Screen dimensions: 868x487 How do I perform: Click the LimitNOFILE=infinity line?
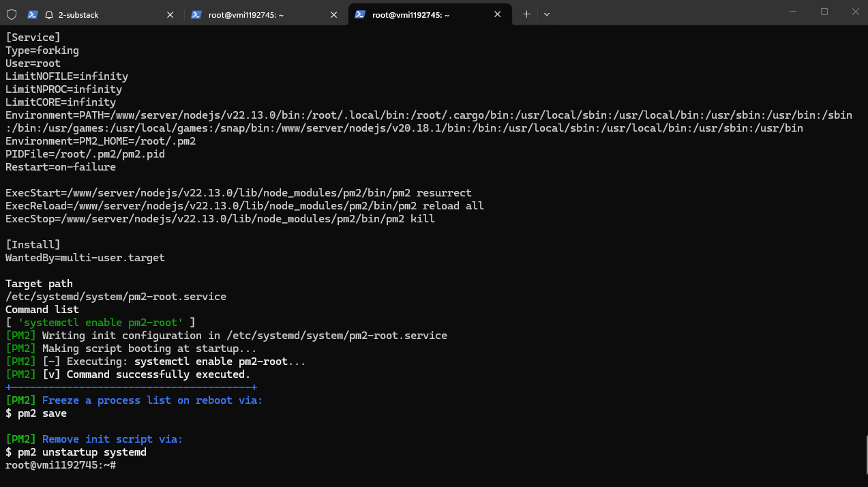point(67,76)
